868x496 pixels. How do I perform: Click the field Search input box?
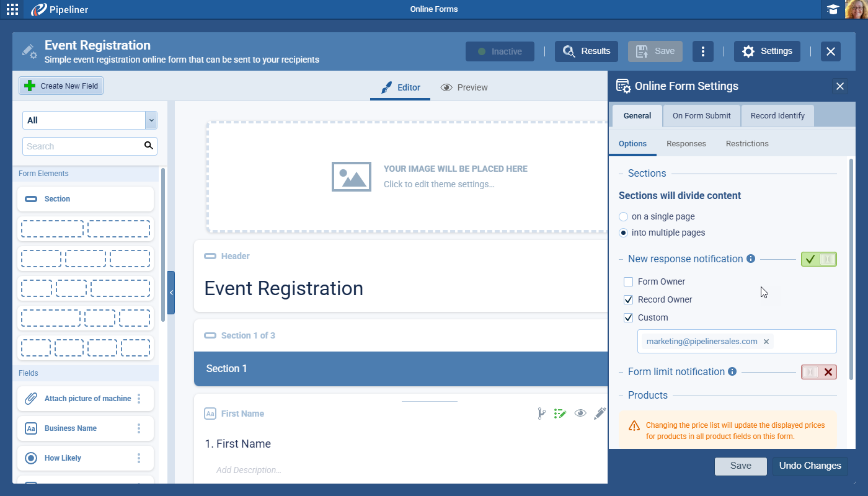tap(84, 146)
